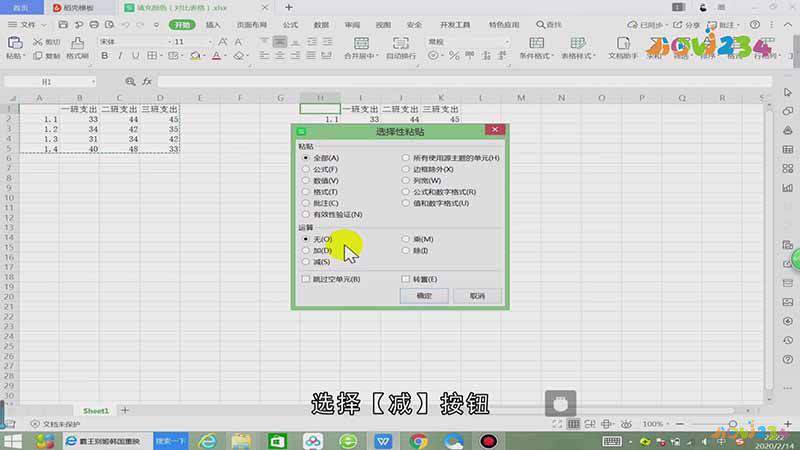Select the Multiply (乘) operation radio button

tap(406, 239)
